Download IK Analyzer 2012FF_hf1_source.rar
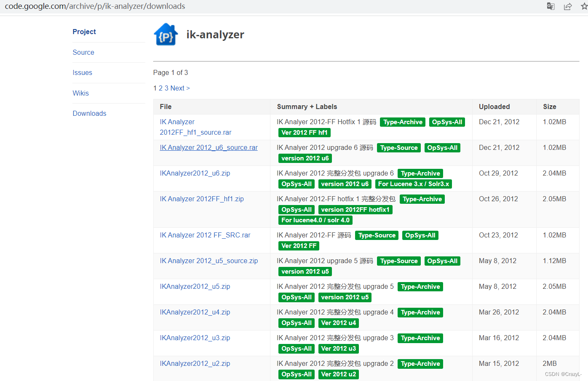588x381 pixels. tap(195, 127)
